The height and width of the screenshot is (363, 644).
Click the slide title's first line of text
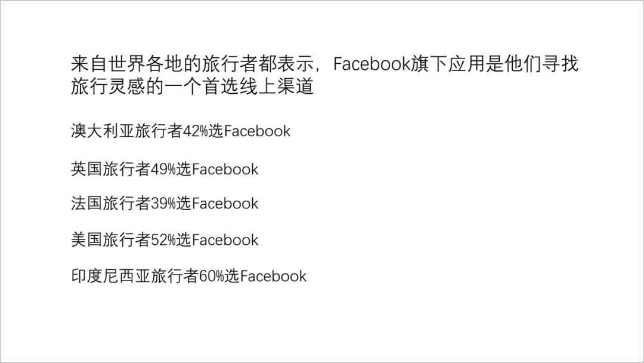click(324, 63)
